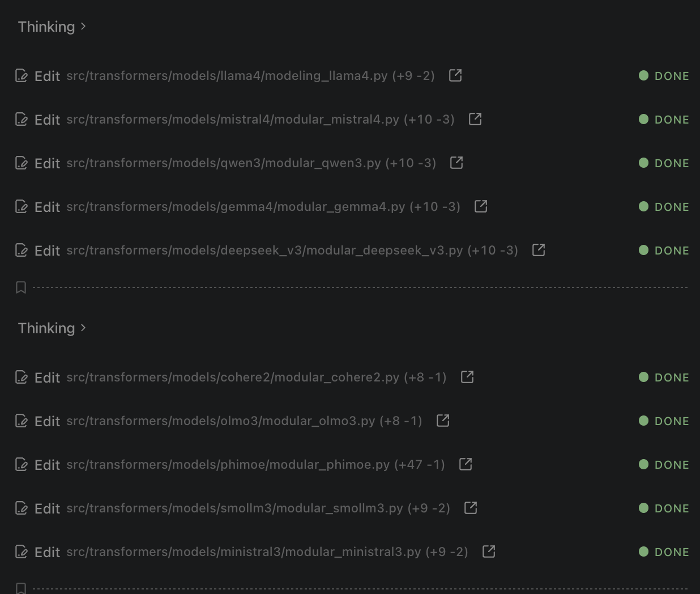Click the DONE status for modeling_llama4.py edit
The width and height of the screenshot is (700, 594).
click(672, 75)
